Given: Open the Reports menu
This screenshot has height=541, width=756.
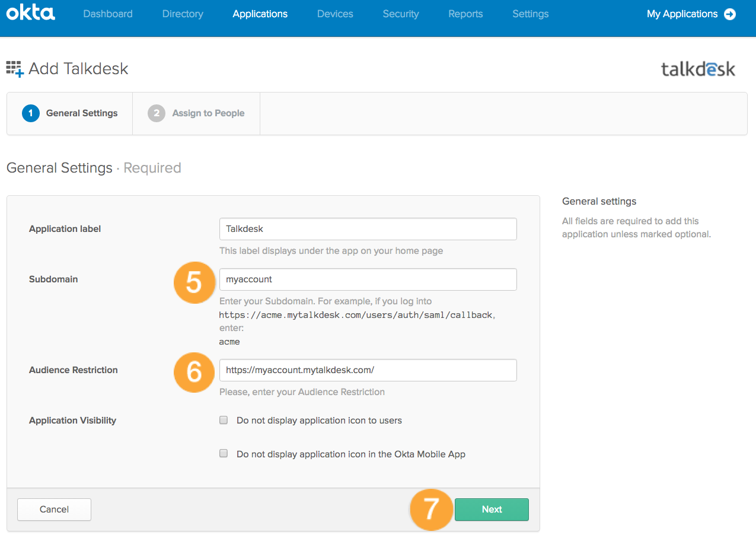Looking at the screenshot, I should click(465, 14).
